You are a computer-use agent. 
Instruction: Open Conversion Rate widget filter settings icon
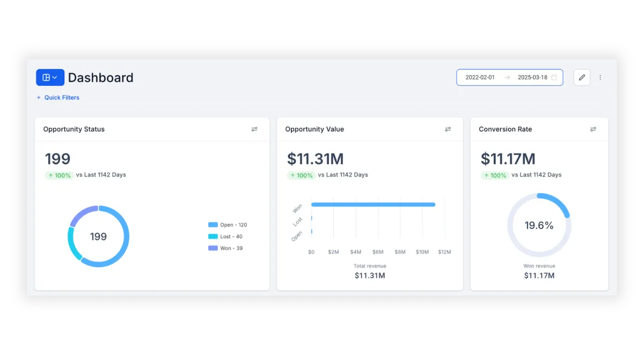593,129
